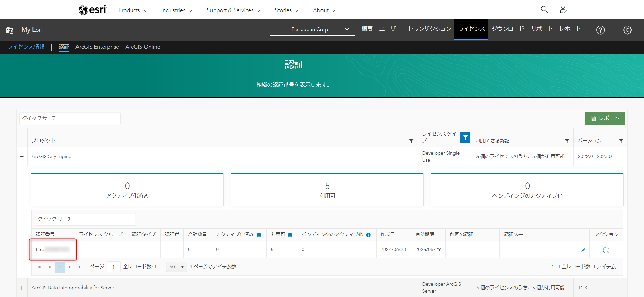The height and width of the screenshot is (297, 644).
Task: Click the My Esri building icon
Action: (x=9, y=30)
